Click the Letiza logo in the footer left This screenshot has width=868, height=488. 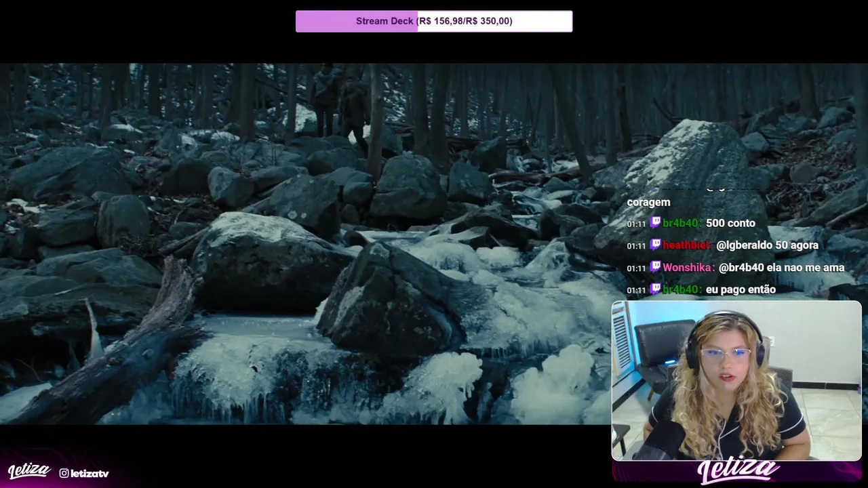(29, 471)
